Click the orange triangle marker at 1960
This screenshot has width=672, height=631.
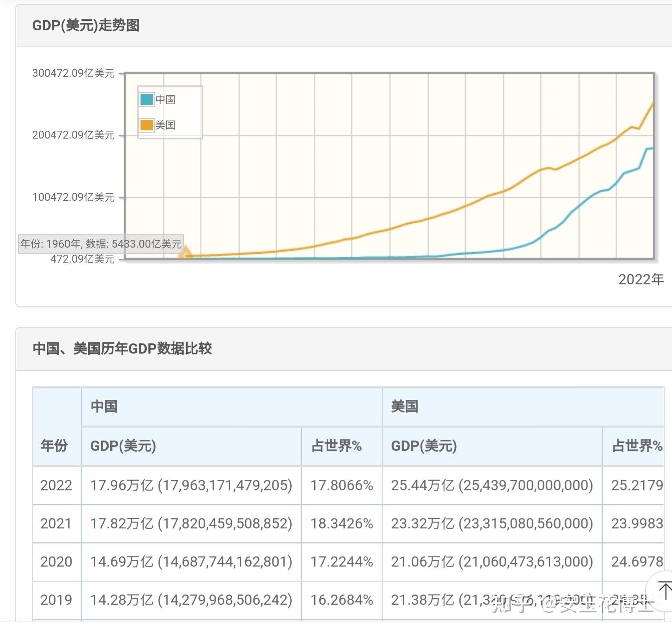tap(185, 252)
